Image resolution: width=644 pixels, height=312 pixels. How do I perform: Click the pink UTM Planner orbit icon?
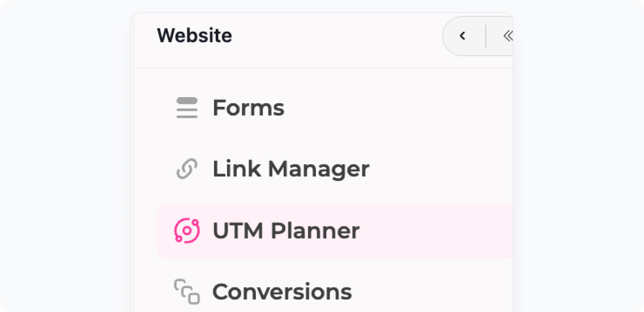(187, 231)
